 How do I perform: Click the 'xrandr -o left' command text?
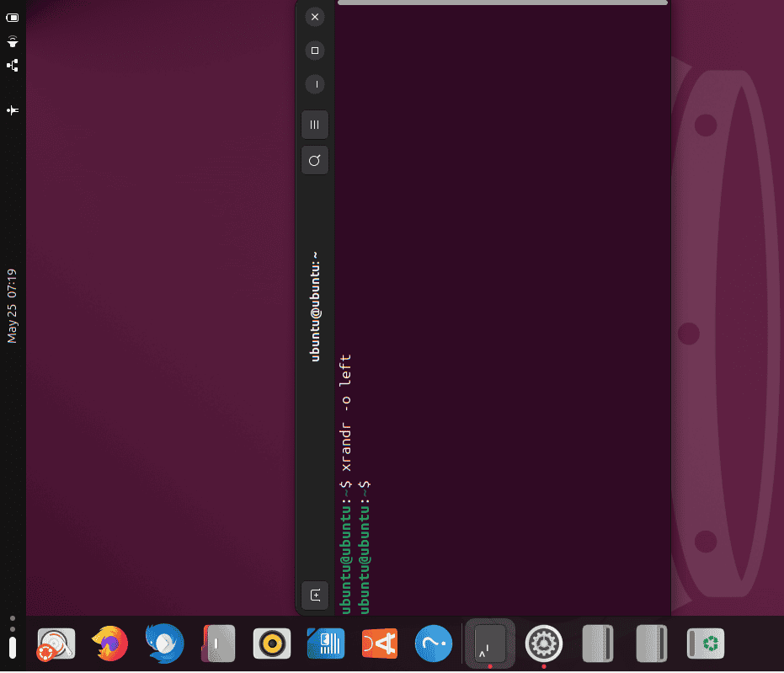(346, 413)
